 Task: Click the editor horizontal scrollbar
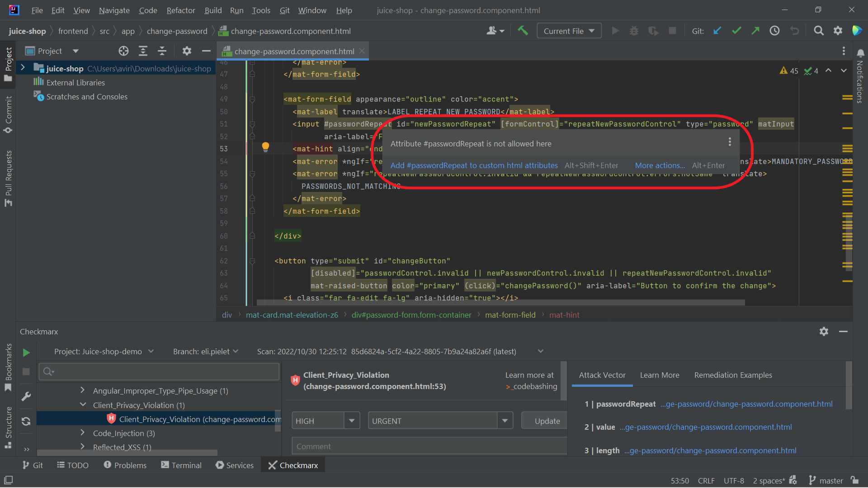pos(500,302)
